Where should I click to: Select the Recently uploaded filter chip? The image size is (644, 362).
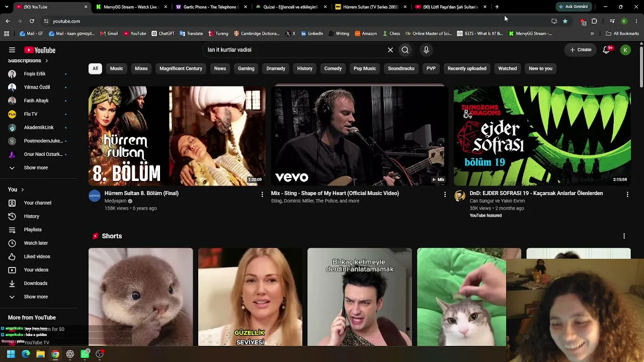pos(467,68)
